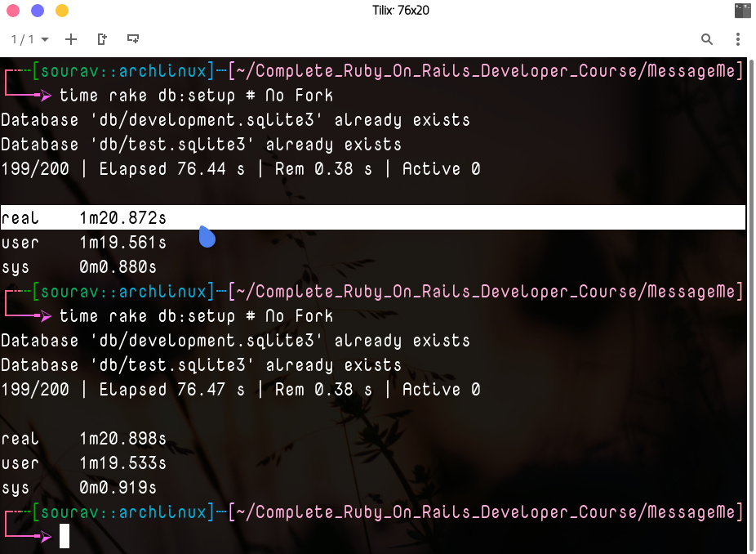Image resolution: width=756 pixels, height=554 pixels.
Task: Open the three-dot kebab menu
Action: pos(738,39)
